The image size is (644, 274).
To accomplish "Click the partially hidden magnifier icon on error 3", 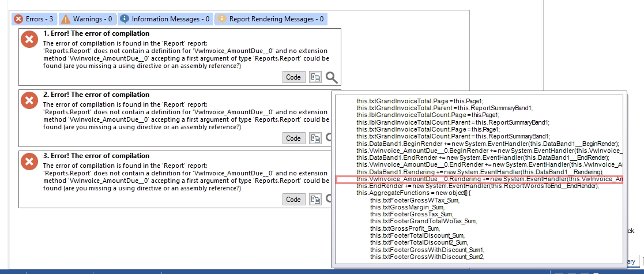I will click(x=329, y=199).
